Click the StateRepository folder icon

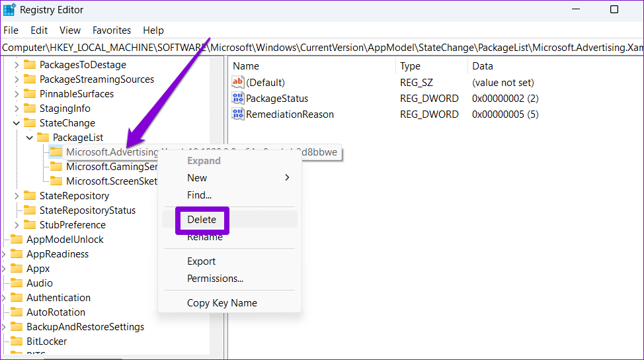point(30,196)
